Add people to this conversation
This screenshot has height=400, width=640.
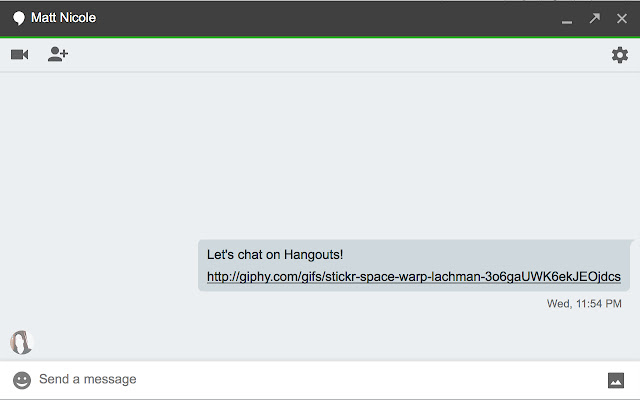(x=58, y=54)
